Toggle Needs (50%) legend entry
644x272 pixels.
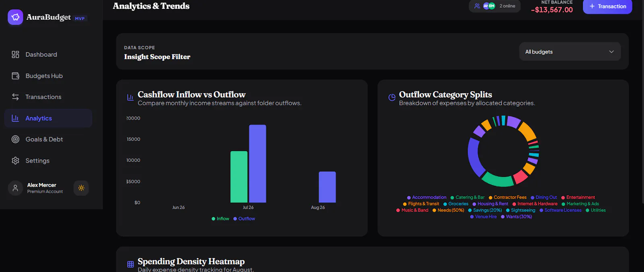click(x=448, y=210)
